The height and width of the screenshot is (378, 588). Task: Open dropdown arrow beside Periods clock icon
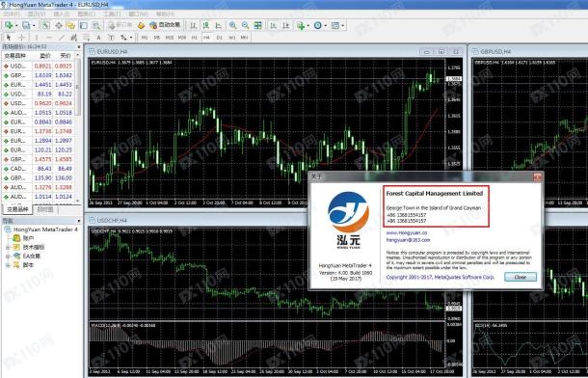pos(326,25)
